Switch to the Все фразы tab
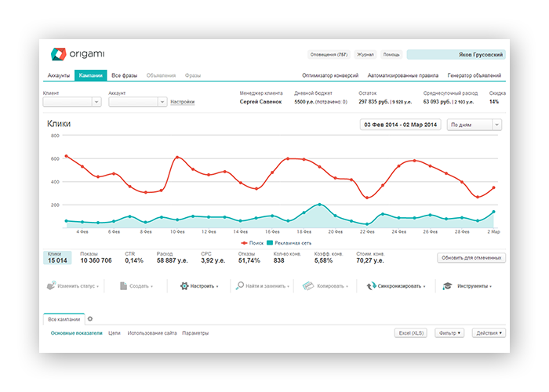The image size is (549, 392). tap(124, 75)
